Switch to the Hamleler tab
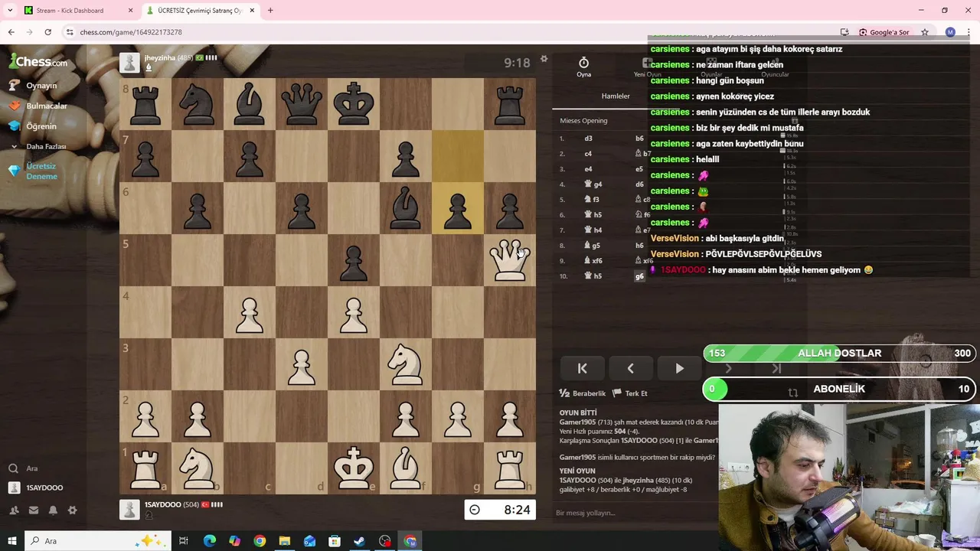 click(x=616, y=96)
